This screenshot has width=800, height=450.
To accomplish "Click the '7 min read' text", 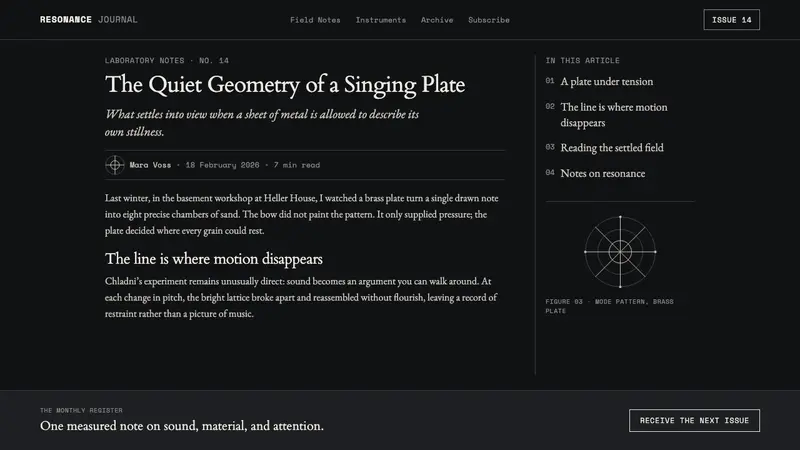I will pyautogui.click(x=297, y=165).
